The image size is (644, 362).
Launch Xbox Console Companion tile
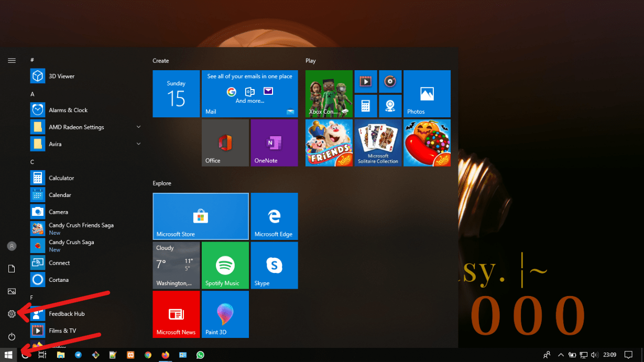[x=329, y=94]
